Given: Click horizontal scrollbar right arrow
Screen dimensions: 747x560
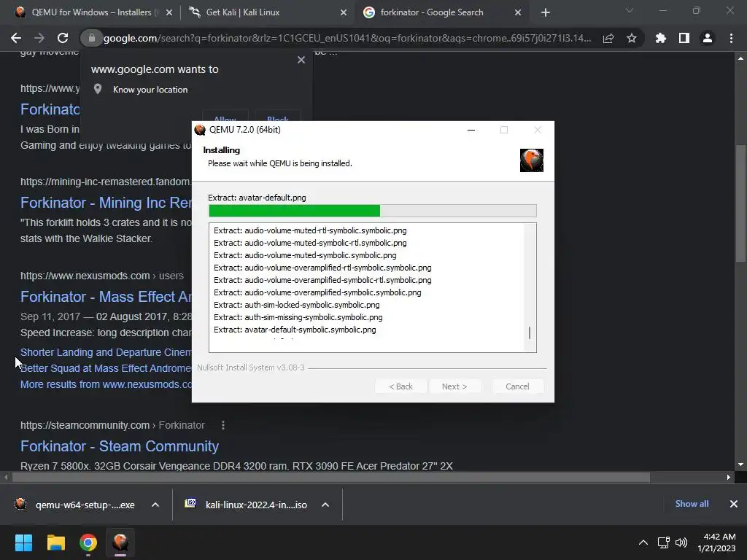Looking at the screenshot, I should point(729,477).
